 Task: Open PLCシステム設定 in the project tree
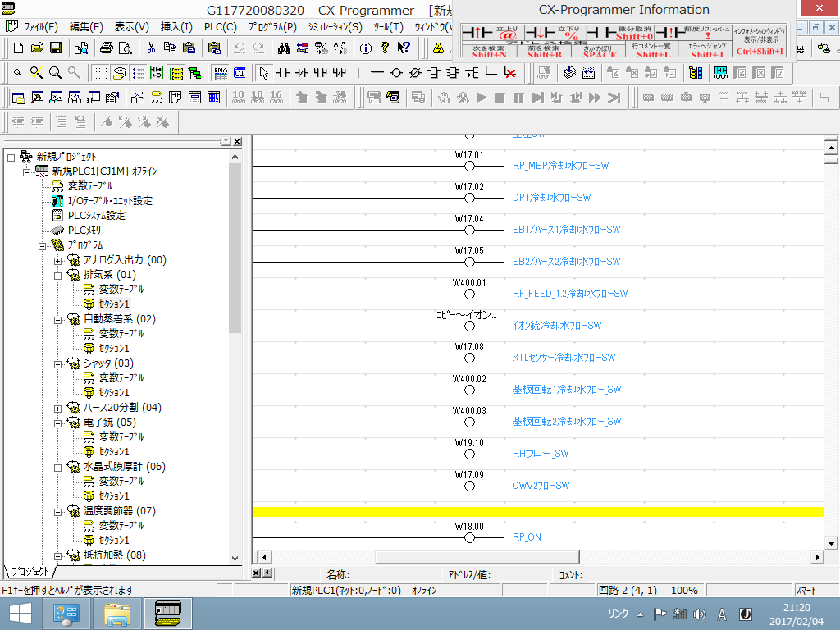pyautogui.click(x=96, y=216)
